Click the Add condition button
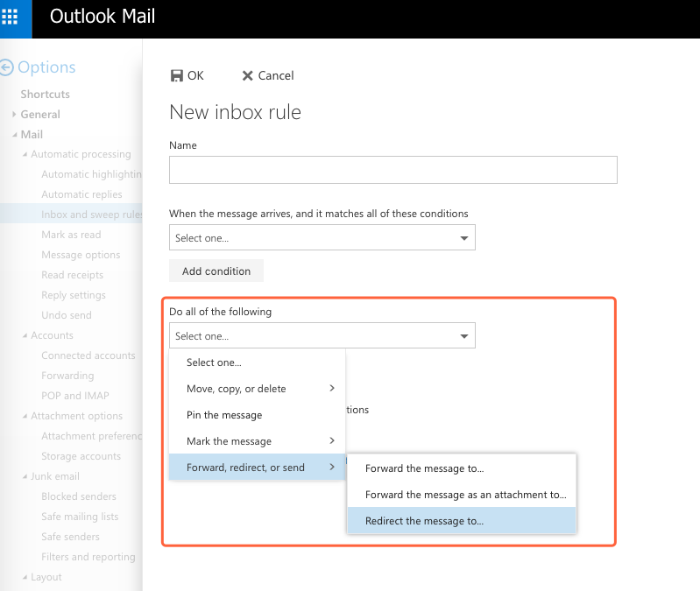The width and height of the screenshot is (700, 591). tap(216, 271)
